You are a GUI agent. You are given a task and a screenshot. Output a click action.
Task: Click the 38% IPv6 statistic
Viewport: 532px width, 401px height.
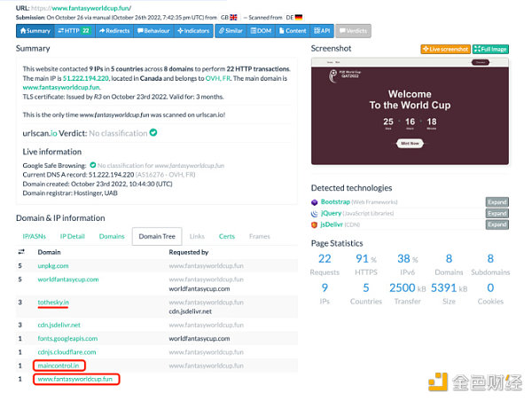click(x=408, y=265)
